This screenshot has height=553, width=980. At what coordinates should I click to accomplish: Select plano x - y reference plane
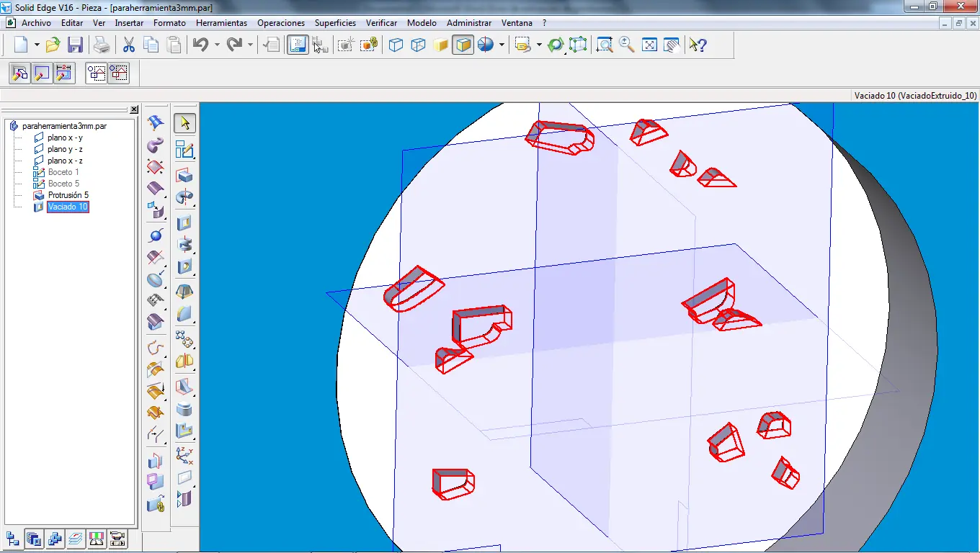(x=65, y=138)
